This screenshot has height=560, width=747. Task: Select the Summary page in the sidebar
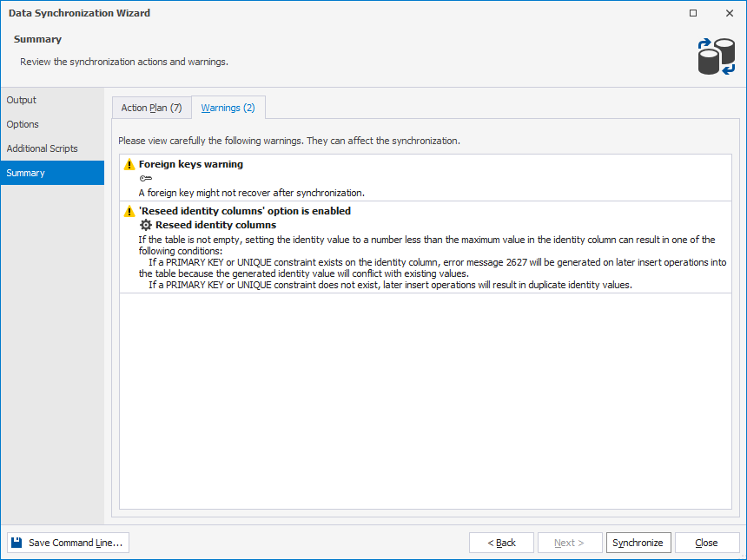click(26, 173)
